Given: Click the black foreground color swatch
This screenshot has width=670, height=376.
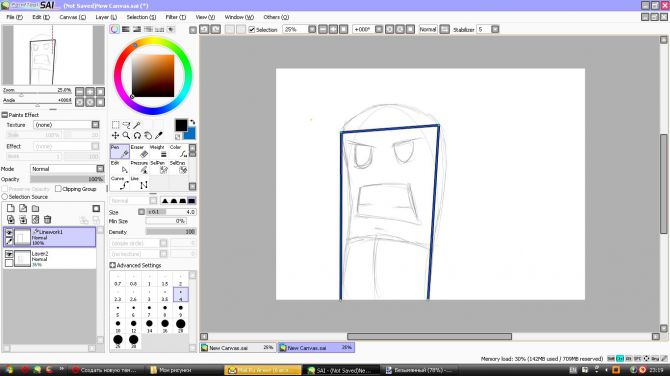Looking at the screenshot, I should (x=181, y=125).
